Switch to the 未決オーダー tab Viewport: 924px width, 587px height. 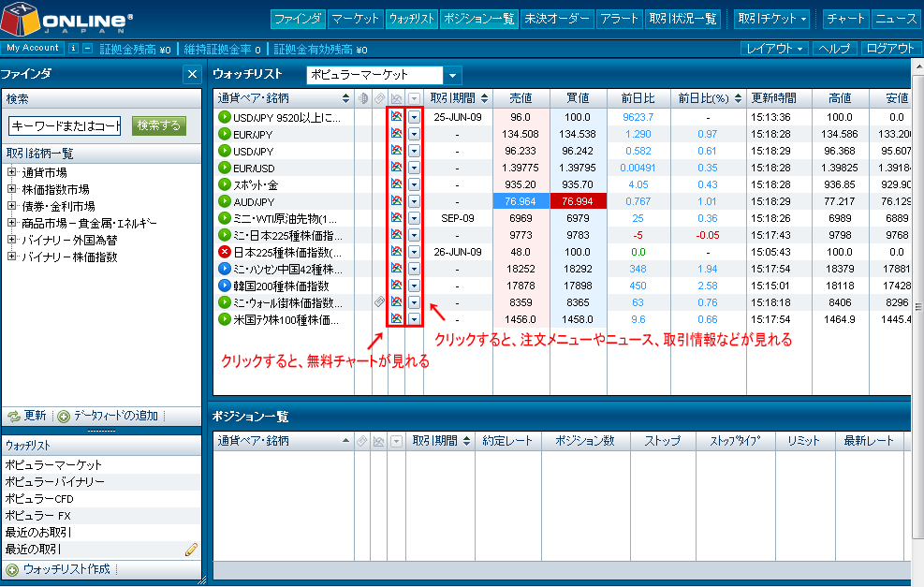[557, 19]
